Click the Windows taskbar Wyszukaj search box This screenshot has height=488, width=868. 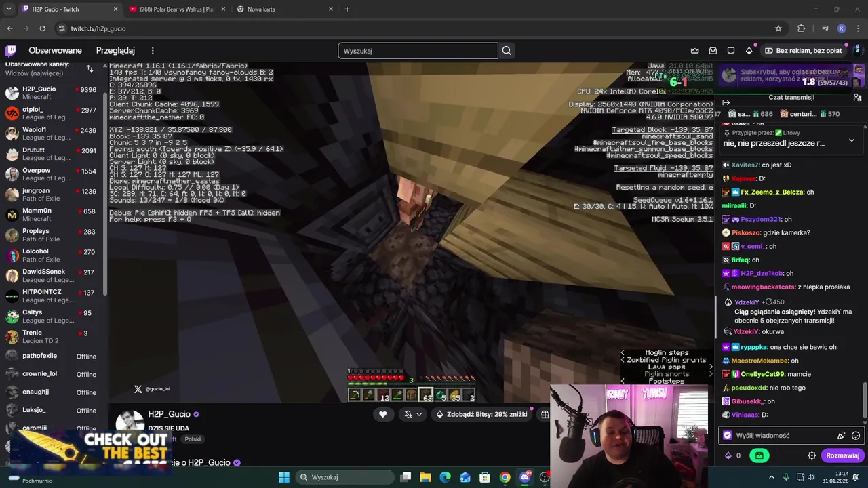(344, 477)
